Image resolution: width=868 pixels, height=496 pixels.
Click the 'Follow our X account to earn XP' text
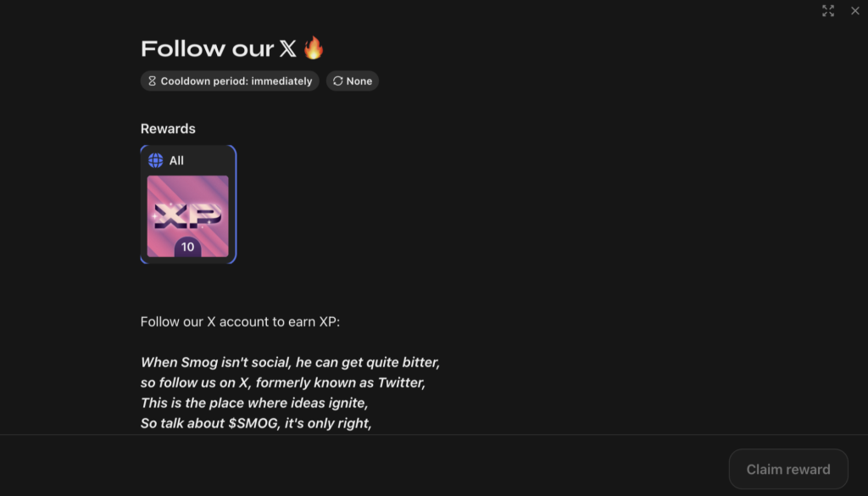[240, 322]
